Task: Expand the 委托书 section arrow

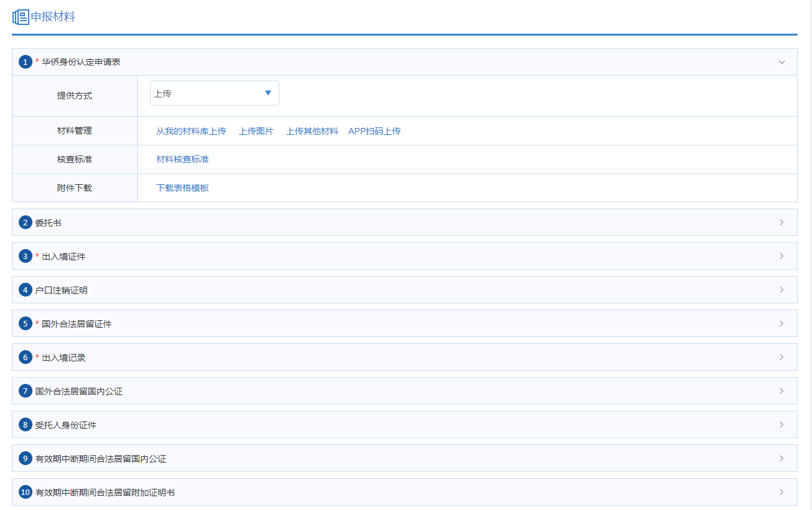Action: (x=781, y=222)
